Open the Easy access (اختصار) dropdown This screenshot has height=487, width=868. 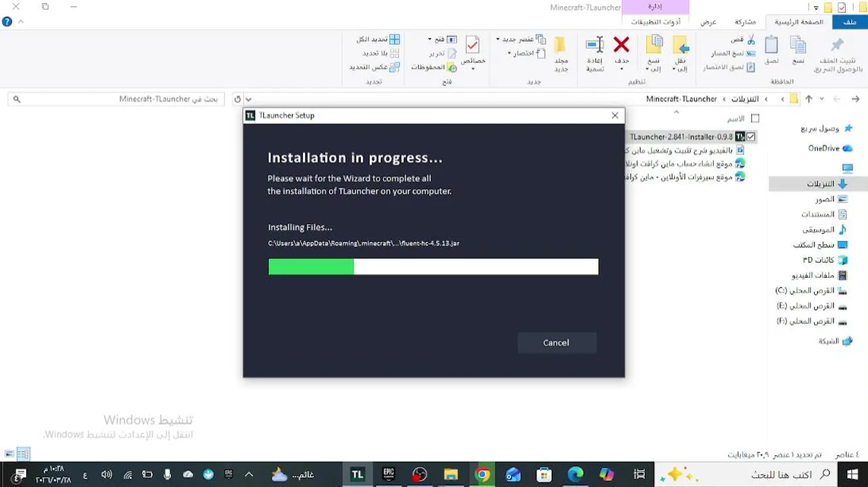[525, 53]
